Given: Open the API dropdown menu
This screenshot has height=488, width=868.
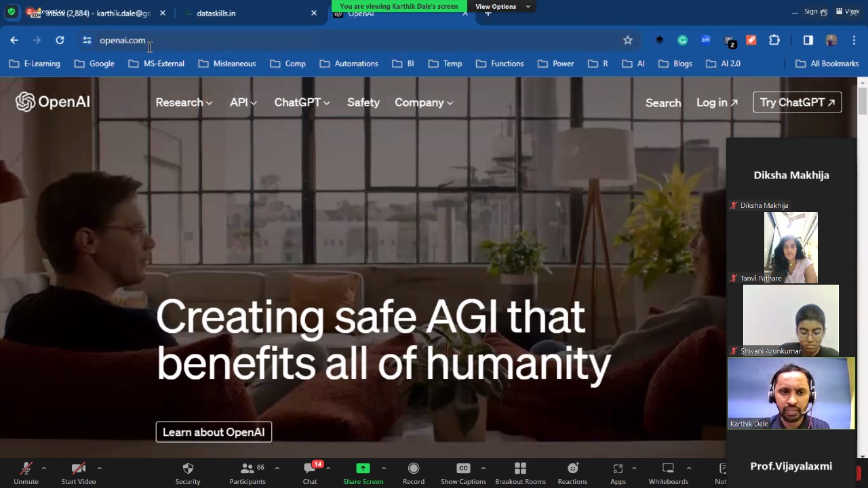Looking at the screenshot, I should coord(243,102).
